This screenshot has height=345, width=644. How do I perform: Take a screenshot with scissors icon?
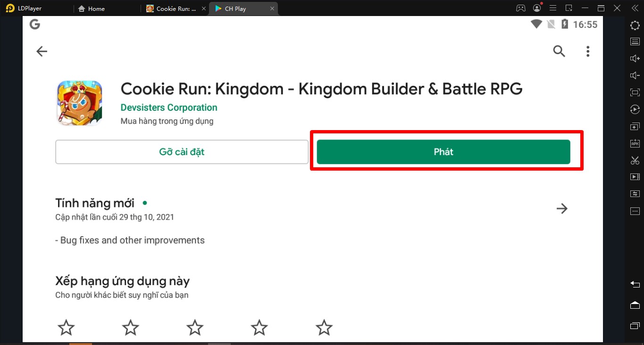coord(635,160)
